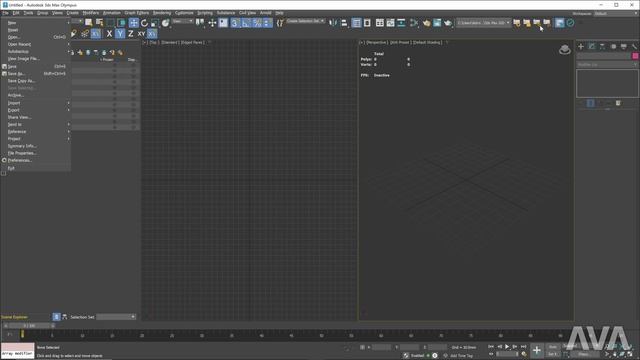This screenshot has width=640, height=360.
Task: Toggle the Percent Snap button
Action: pyautogui.click(x=257, y=23)
